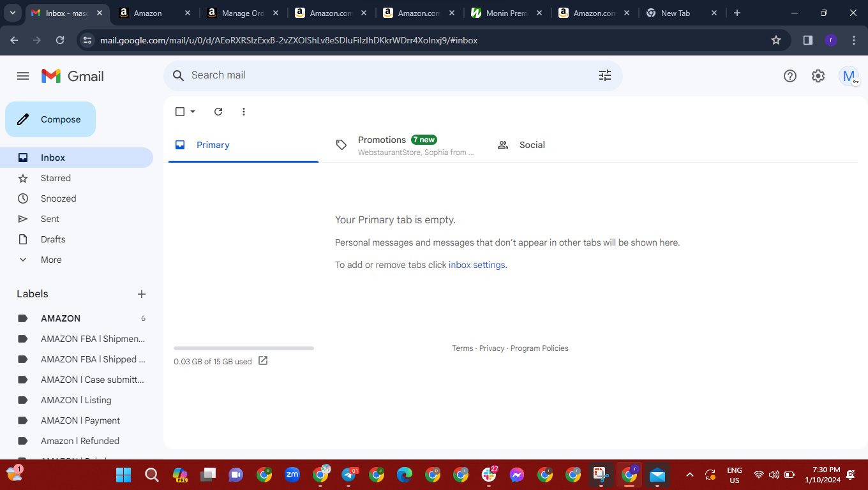Open the AMAZON l Listing label

click(77, 400)
